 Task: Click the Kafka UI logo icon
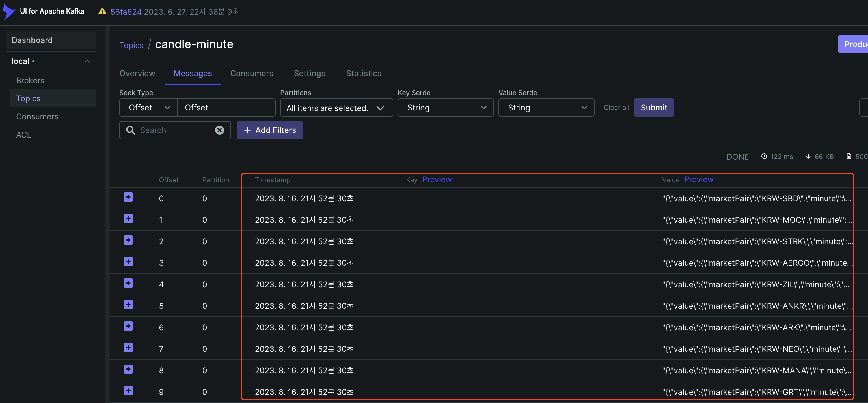[x=9, y=11]
